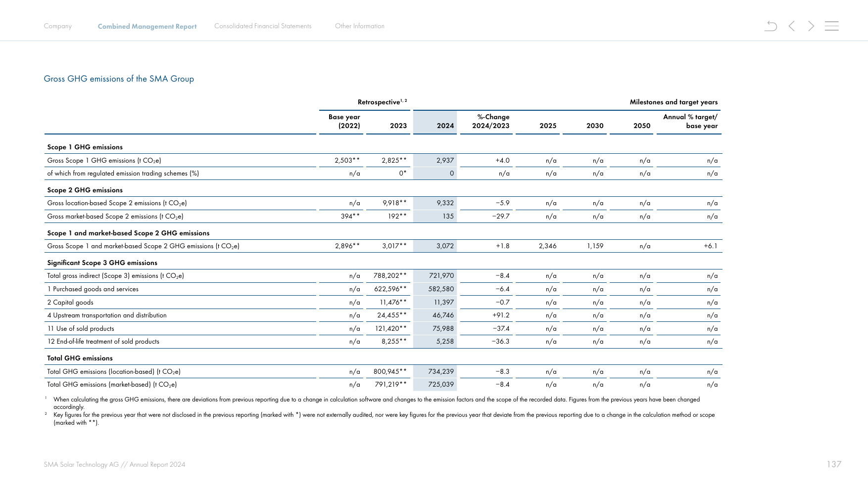Click "Gross market-based Scope 2 emissions" row label
The width and height of the screenshot is (868, 488).
tap(115, 217)
